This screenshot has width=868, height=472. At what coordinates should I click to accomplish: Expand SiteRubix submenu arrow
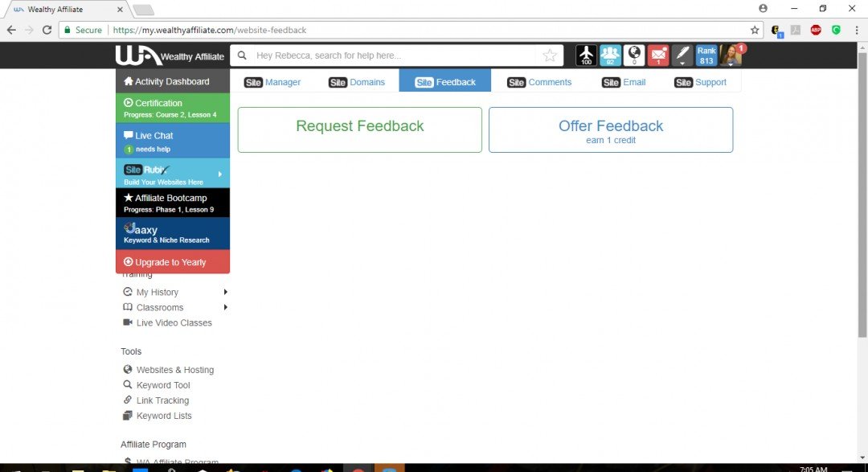tap(219, 174)
